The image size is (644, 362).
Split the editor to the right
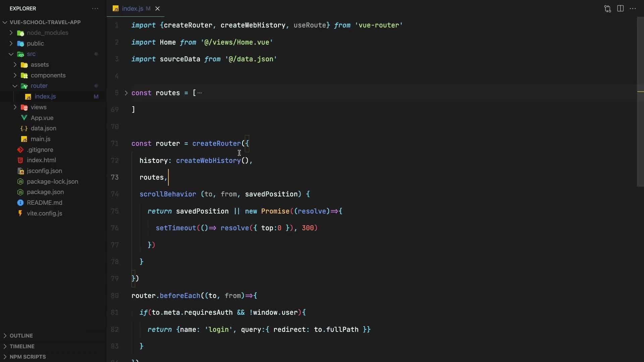pos(620,9)
